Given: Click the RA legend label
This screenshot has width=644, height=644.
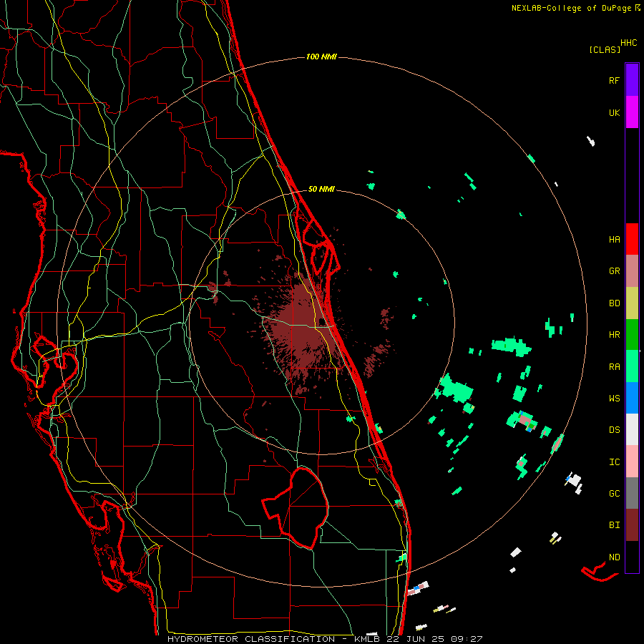Looking at the screenshot, I should (614, 366).
